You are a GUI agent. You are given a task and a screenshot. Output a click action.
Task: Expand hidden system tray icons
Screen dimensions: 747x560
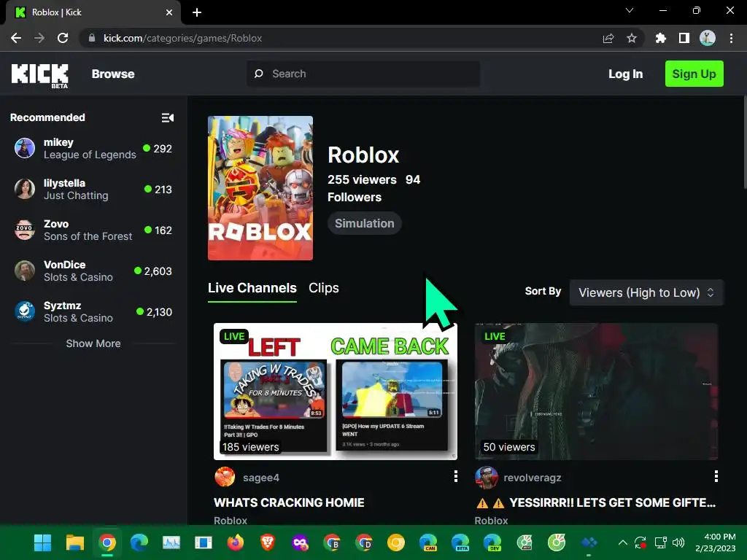(622, 542)
